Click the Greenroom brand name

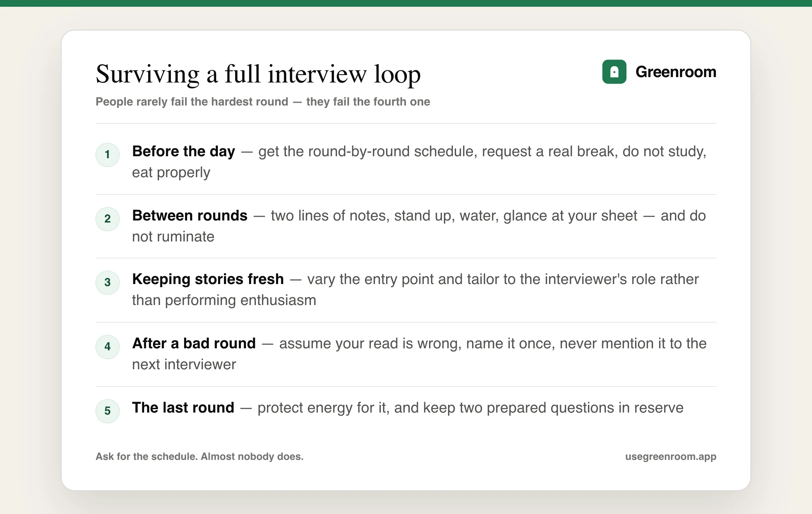click(x=676, y=72)
